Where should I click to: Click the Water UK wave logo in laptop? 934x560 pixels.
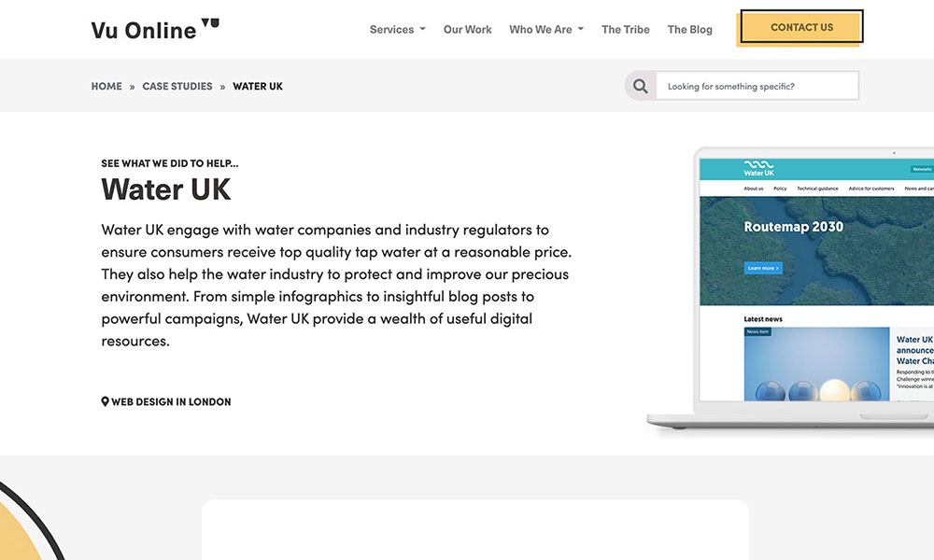point(758,168)
